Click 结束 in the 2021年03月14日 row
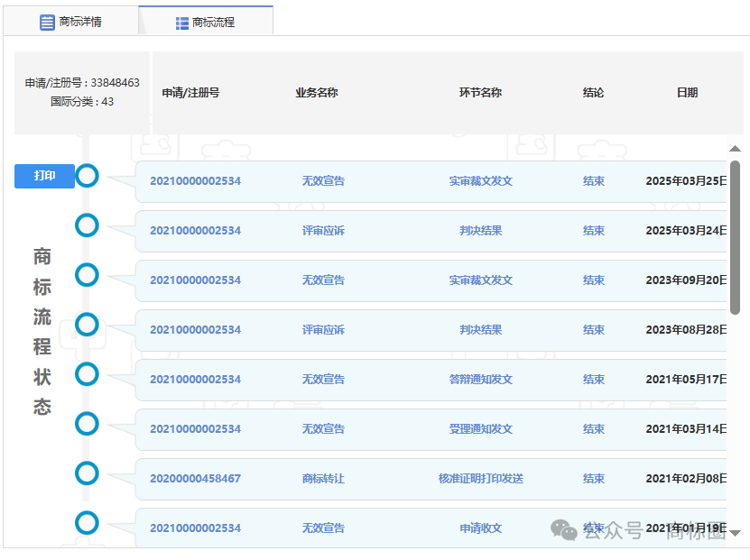This screenshot has height=560, width=750. coord(594,429)
